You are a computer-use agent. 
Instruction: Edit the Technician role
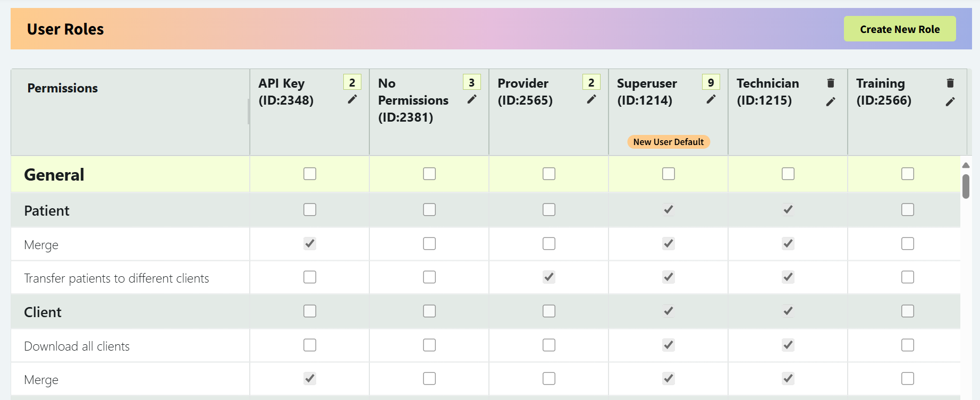(x=831, y=101)
